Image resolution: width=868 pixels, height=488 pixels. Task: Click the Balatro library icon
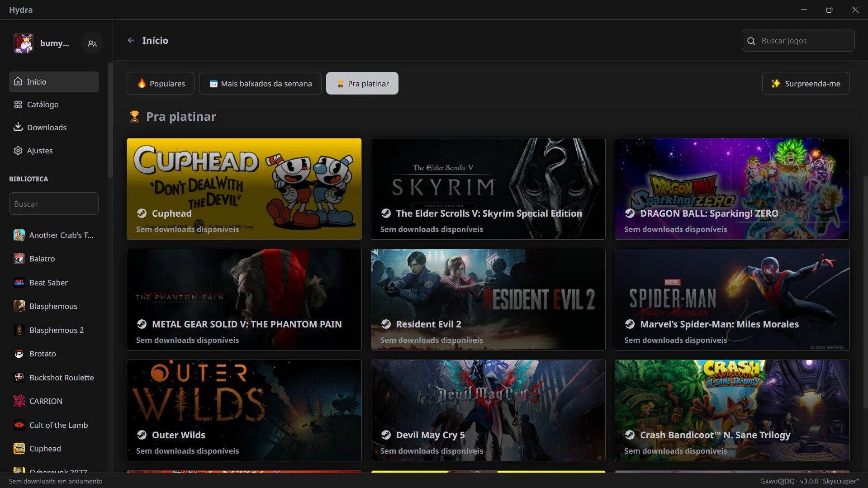(19, 258)
